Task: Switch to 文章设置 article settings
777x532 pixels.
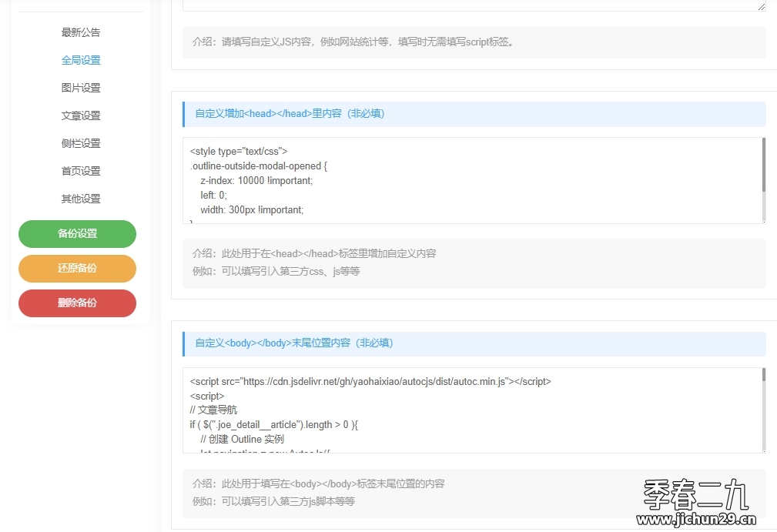Action: click(81, 115)
